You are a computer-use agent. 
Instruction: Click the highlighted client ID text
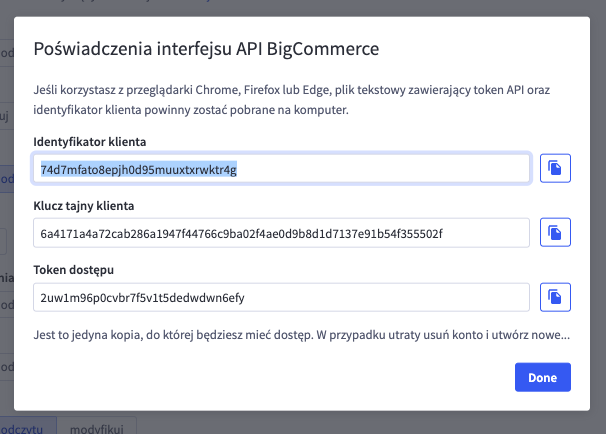(138, 169)
